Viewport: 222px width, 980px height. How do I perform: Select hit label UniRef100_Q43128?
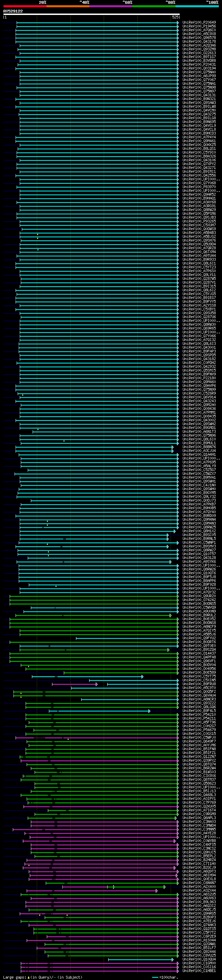(x=199, y=558)
